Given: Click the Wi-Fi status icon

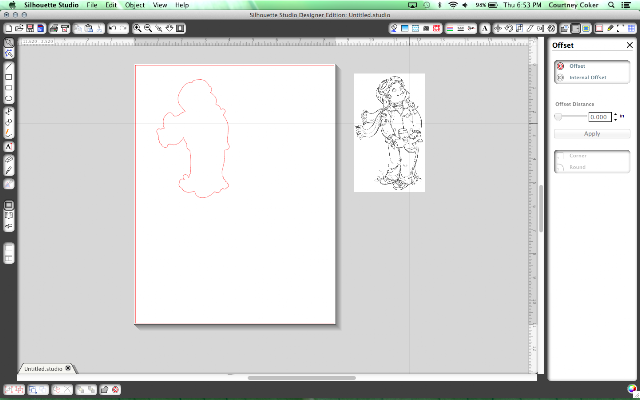Looking at the screenshot, I should click(453, 5).
